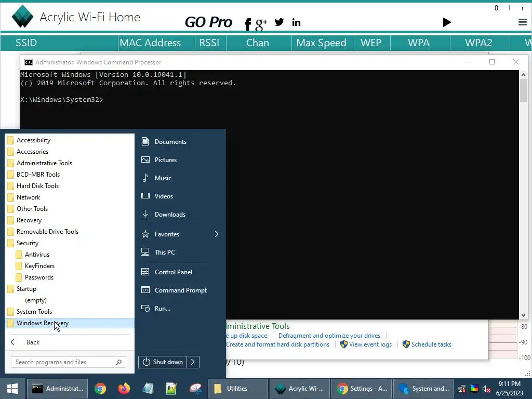The height and width of the screenshot is (399, 532).
Task: Expand the Network folder
Action: tap(70, 197)
